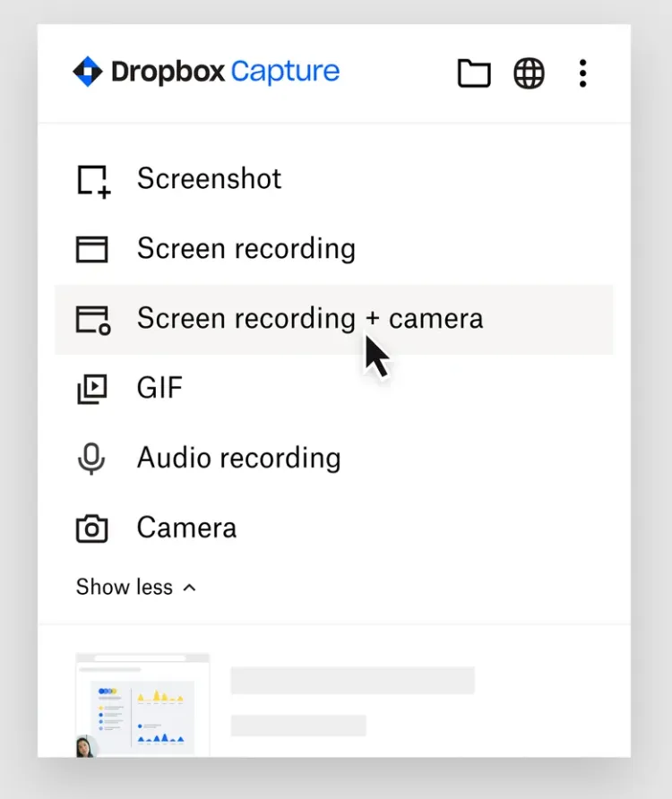Click the Show less chevron arrow
Screen dimensions: 672x799
pos(190,588)
